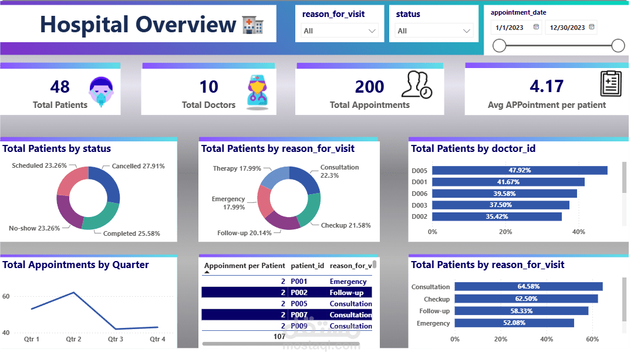Viewport: 644px width, 359px height.
Task: Click the Therapy segment of the reason donut
Action: (275, 177)
